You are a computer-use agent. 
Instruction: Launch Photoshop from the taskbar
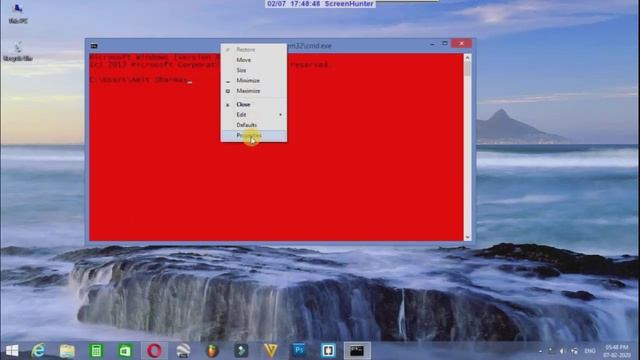[x=299, y=351]
